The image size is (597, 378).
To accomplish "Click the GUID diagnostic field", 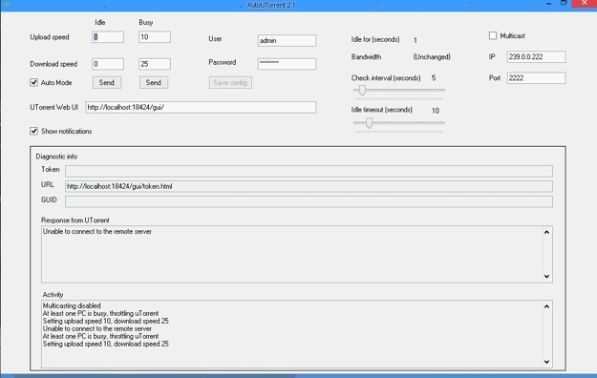I will [309, 201].
